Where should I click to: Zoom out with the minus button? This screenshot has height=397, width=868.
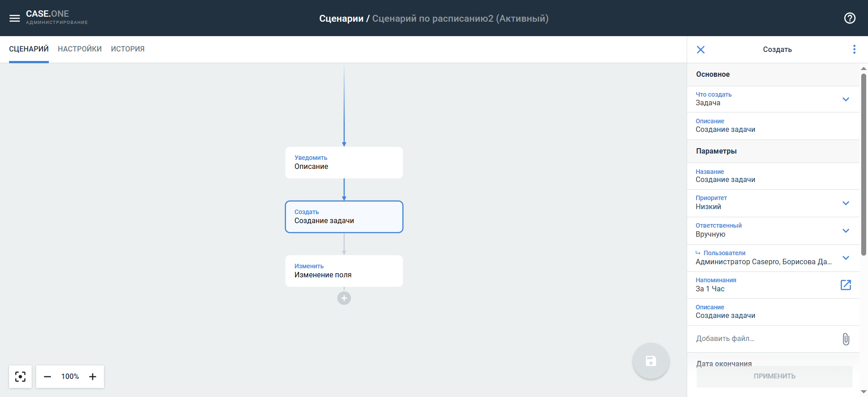[47, 376]
